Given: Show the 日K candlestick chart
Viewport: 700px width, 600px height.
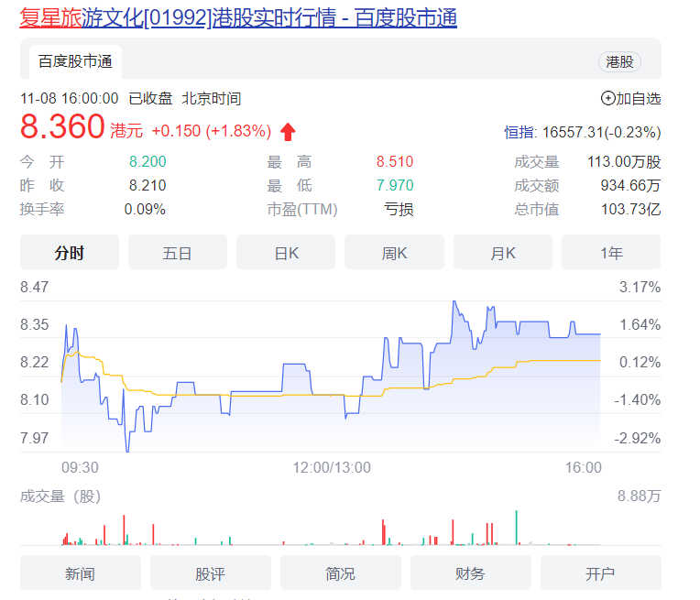Looking at the screenshot, I should [286, 253].
